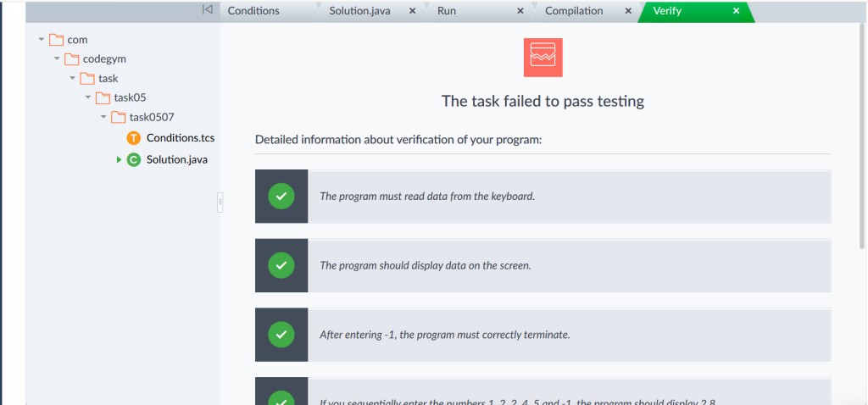Select the task05 folder label
The width and height of the screenshot is (868, 405).
pos(130,97)
